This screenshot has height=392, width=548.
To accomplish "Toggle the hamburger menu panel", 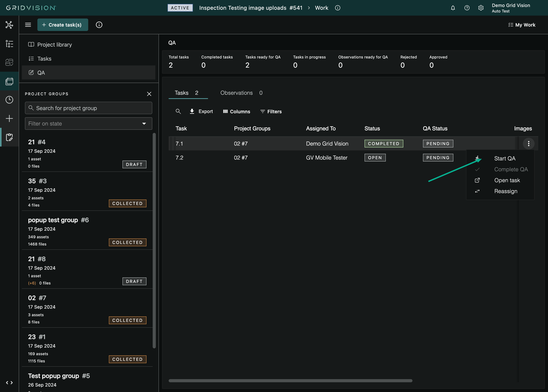I will pos(28,25).
